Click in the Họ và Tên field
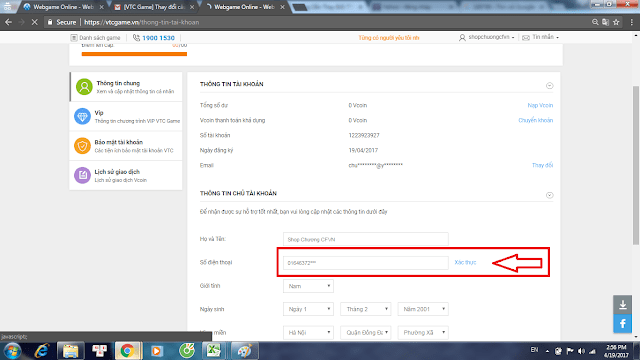 click(x=366, y=239)
